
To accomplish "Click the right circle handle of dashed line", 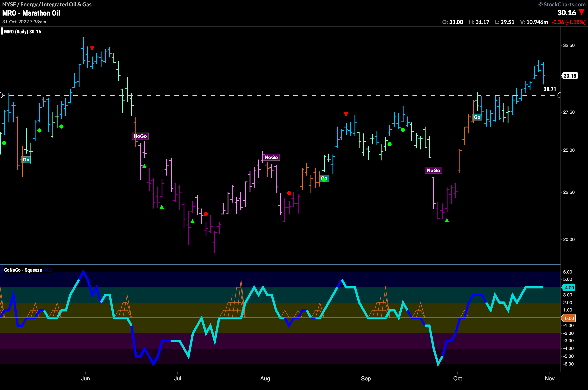I will [x=560, y=95].
